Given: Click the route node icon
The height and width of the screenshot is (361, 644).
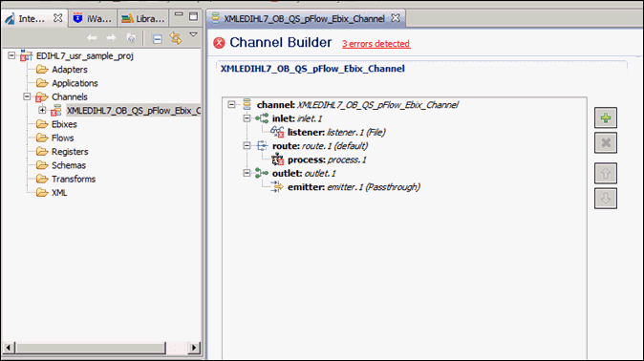Looking at the screenshot, I should click(262, 145).
